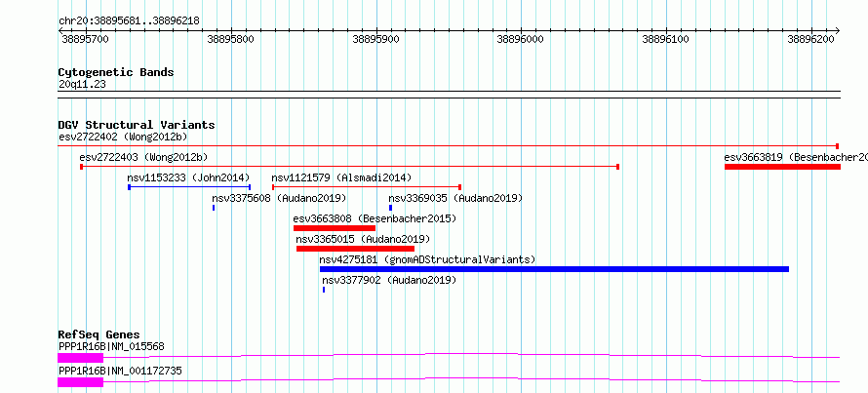
Task: Open nsv4275181 (gnomADStructuralVariants) label
Action: [x=427, y=259]
